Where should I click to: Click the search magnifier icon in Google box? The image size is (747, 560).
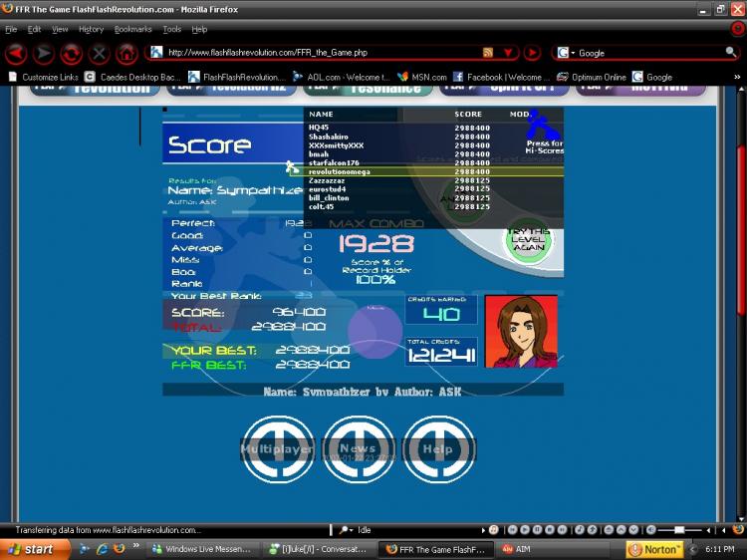click(730, 52)
